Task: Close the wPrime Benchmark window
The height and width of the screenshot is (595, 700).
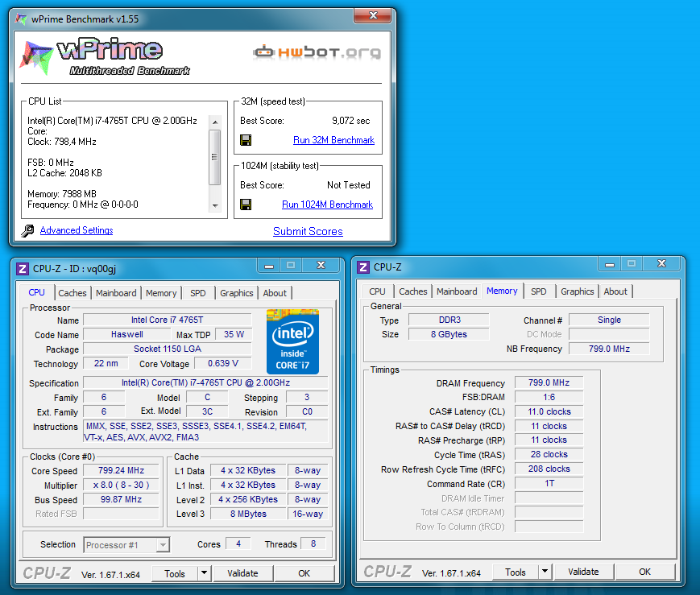Action: [x=373, y=15]
